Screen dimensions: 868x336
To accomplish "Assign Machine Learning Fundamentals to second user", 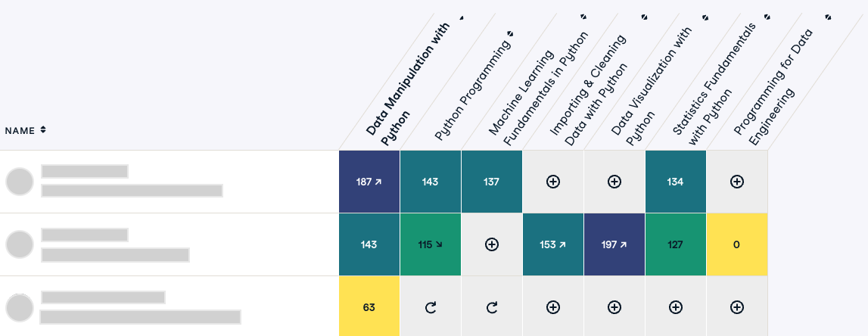I will click(x=492, y=244).
